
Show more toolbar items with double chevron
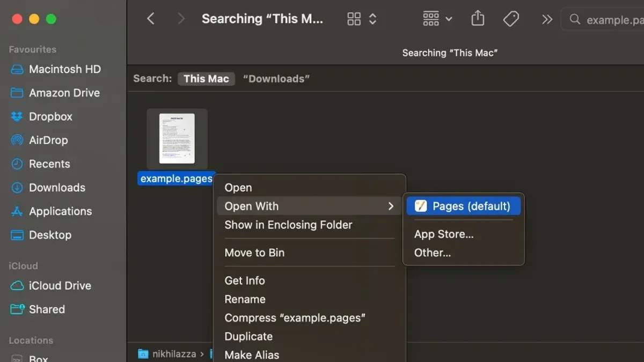click(x=547, y=19)
